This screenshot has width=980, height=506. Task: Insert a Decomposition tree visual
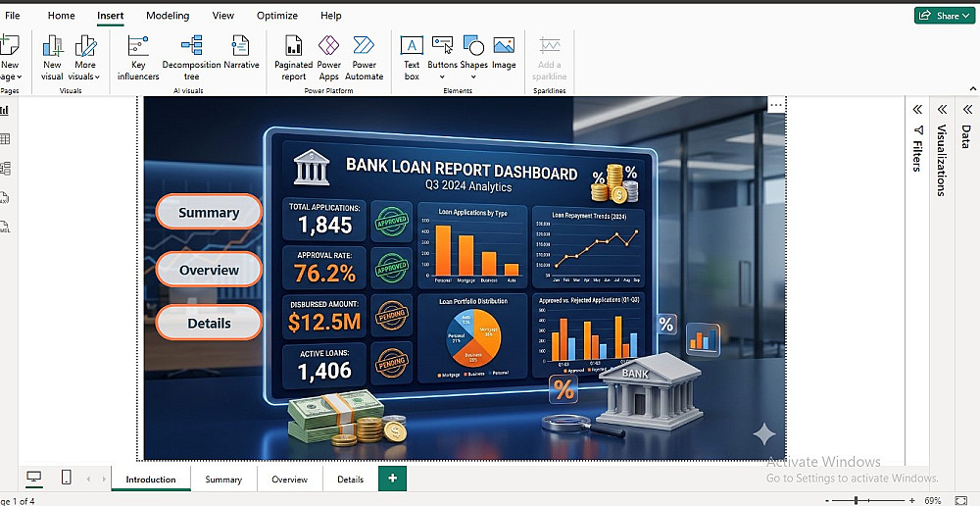[x=191, y=58]
